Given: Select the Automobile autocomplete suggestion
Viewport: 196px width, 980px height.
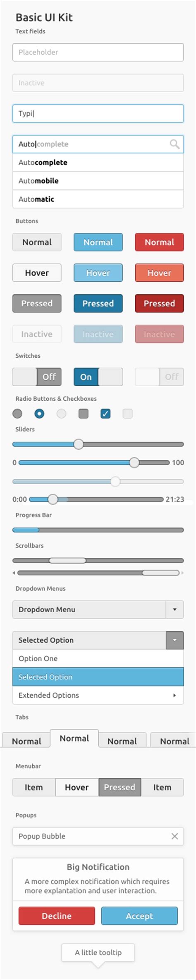Looking at the screenshot, I should click(x=98, y=181).
